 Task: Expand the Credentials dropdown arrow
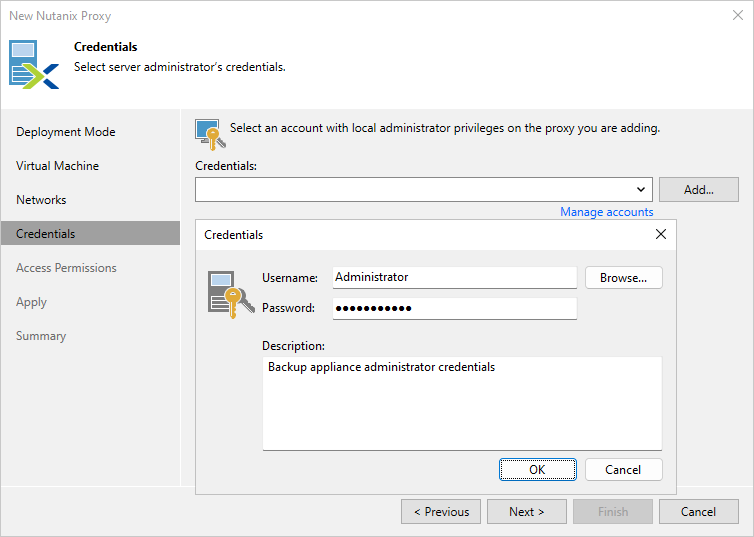[x=641, y=189]
